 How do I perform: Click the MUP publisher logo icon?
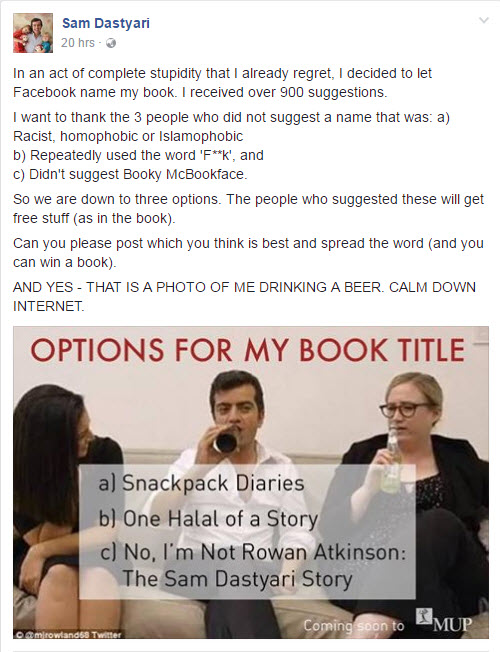[x=424, y=616]
